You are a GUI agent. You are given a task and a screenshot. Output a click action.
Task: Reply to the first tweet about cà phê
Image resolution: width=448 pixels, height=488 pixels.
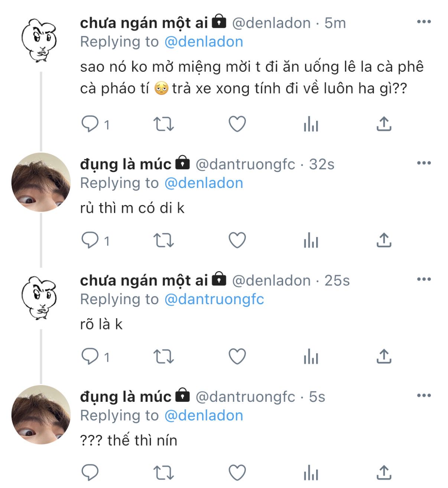point(90,124)
